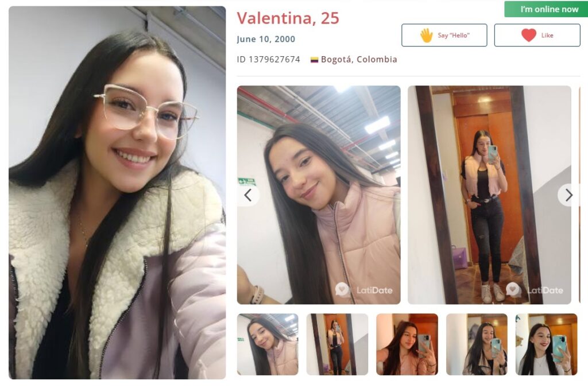
Task: Select the third small thumbnail photo
Action: 407,344
